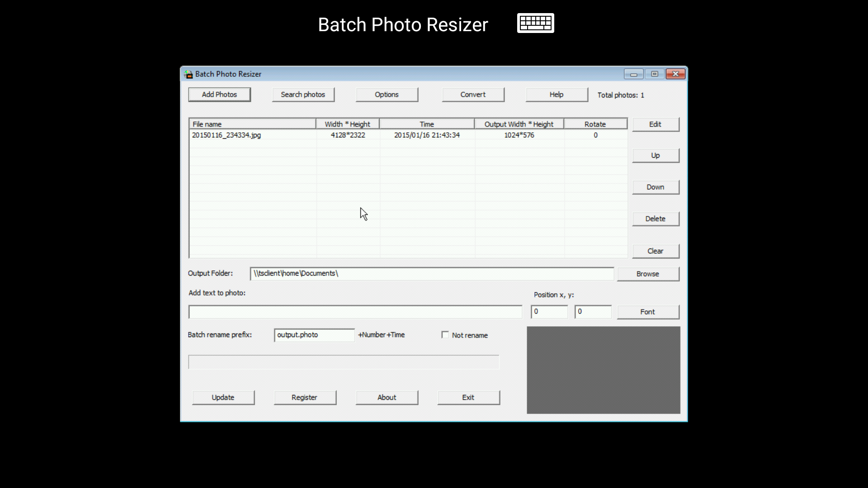Start conversion with Convert button
Image resolution: width=868 pixels, height=488 pixels.
coord(473,94)
